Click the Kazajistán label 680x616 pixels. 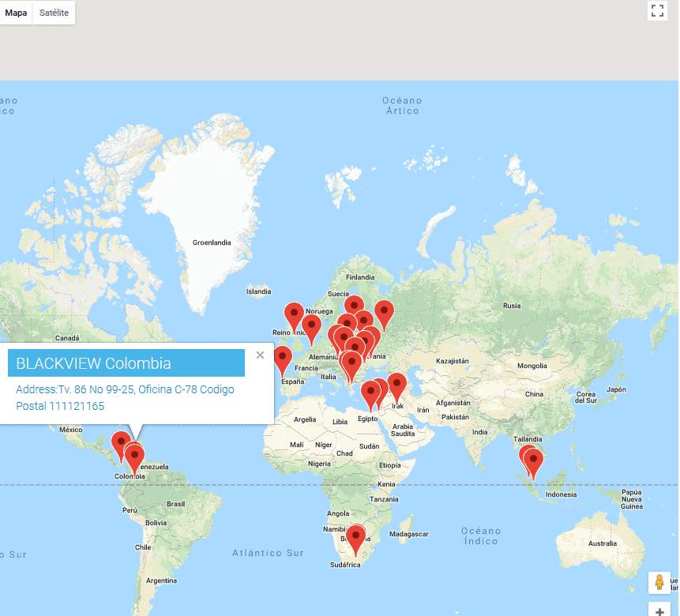(453, 361)
